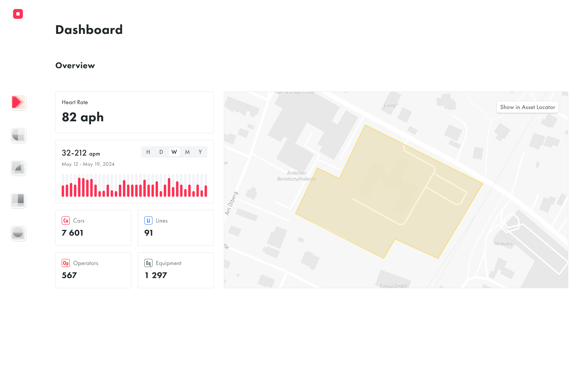
Task: Click Show in Asset Locator button
Action: tap(528, 107)
